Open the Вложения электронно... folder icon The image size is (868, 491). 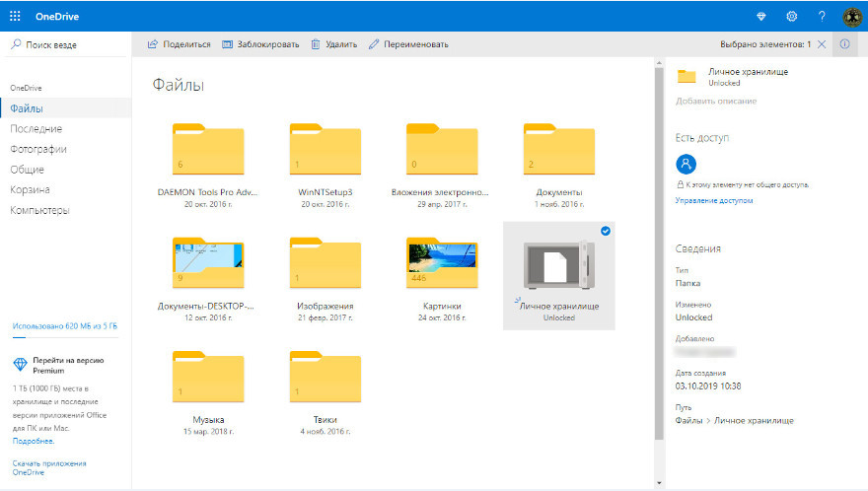[442, 149]
